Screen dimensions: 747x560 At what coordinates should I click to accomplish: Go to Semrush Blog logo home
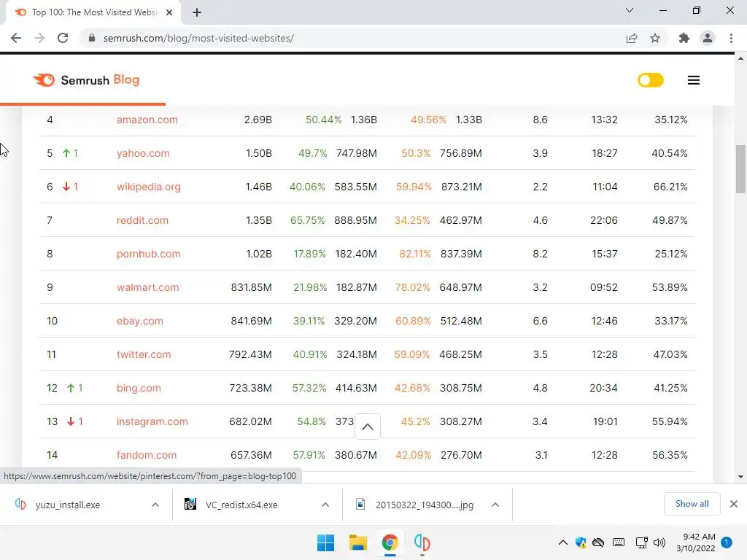point(86,80)
